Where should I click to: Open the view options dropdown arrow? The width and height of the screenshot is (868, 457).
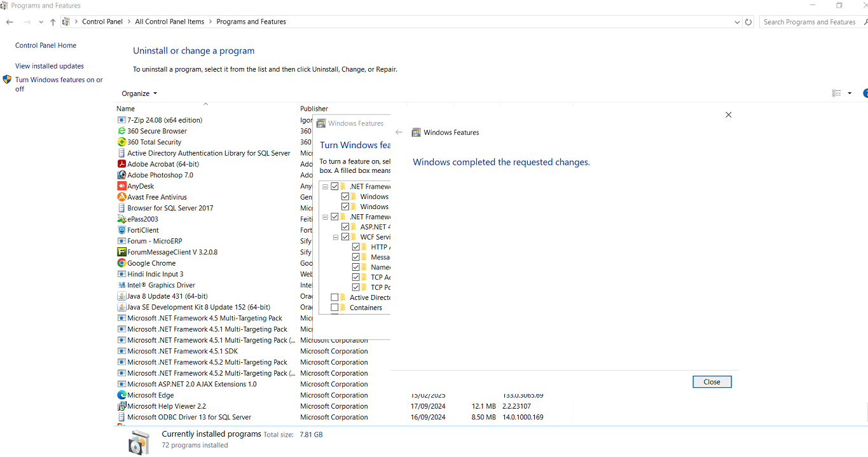850,93
